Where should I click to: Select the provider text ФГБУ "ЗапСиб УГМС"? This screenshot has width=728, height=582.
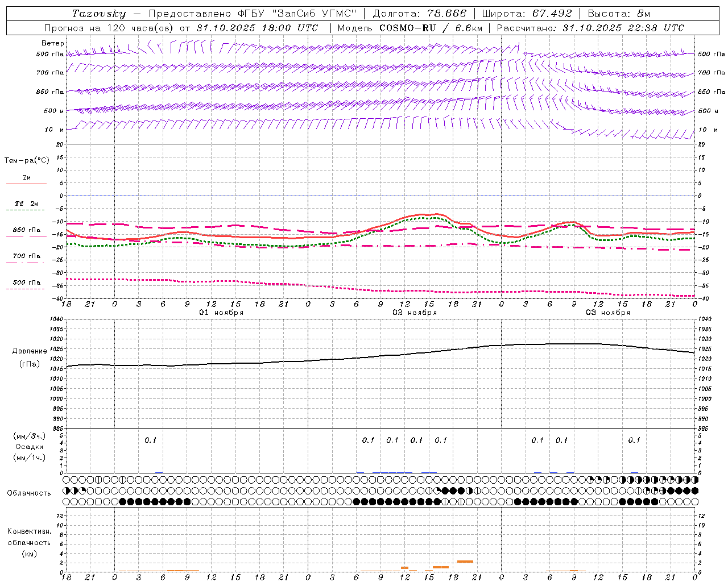pos(296,14)
